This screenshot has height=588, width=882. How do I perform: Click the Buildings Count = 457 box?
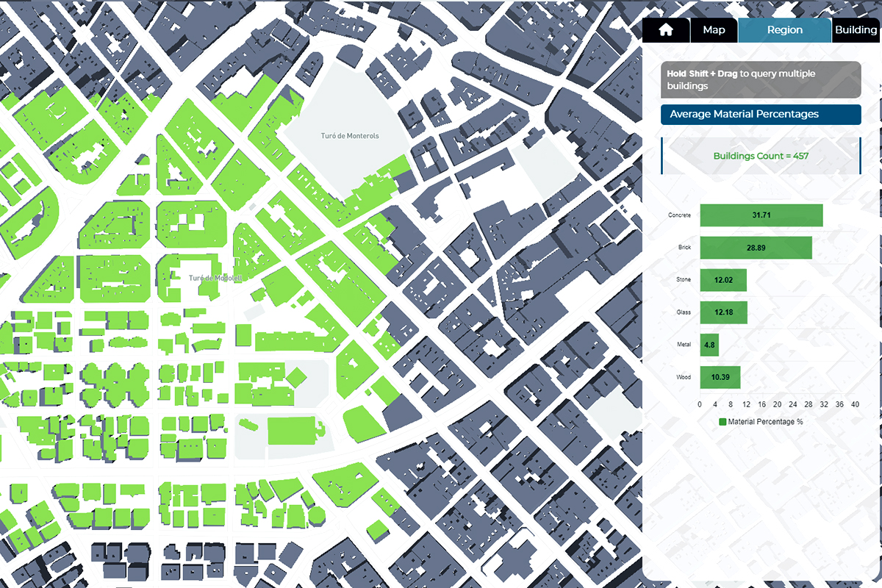coord(761,156)
